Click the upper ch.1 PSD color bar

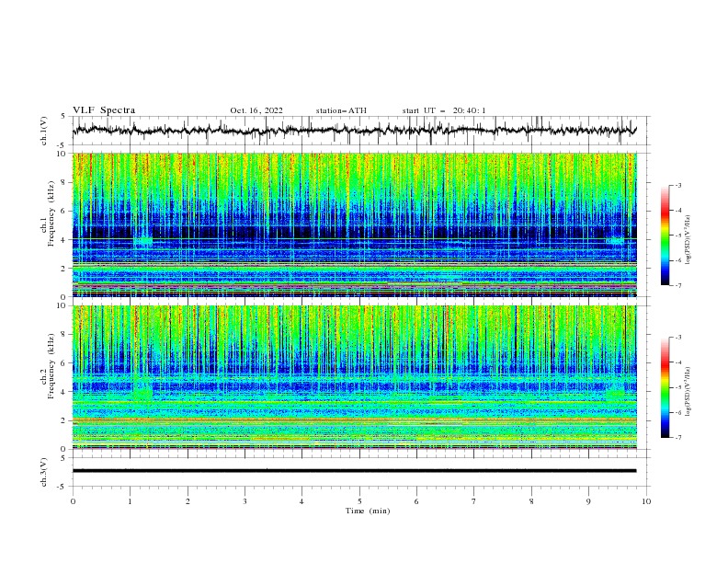tap(665, 236)
